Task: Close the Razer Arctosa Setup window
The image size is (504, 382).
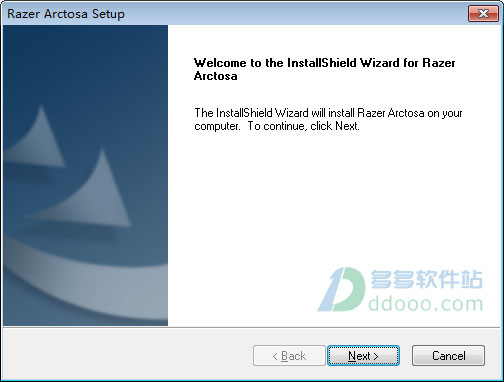Action: click(x=483, y=14)
